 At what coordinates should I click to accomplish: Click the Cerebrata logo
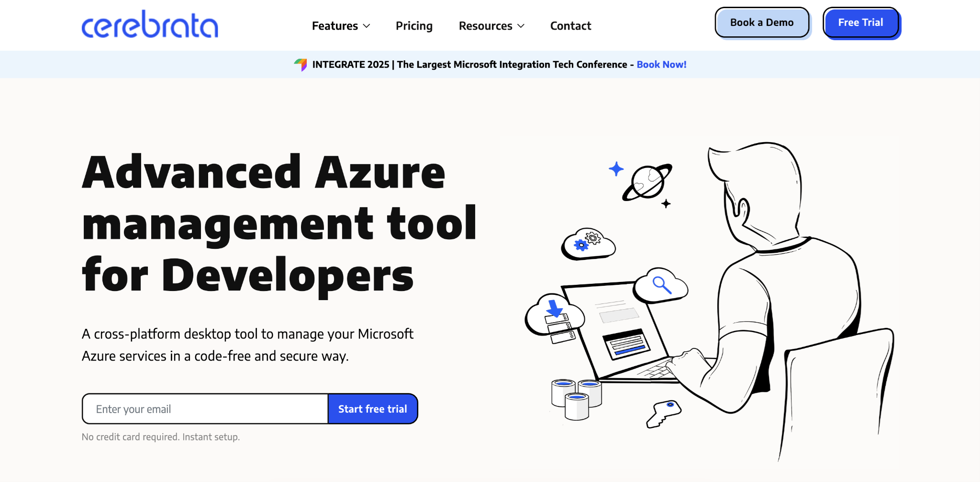pyautogui.click(x=150, y=24)
